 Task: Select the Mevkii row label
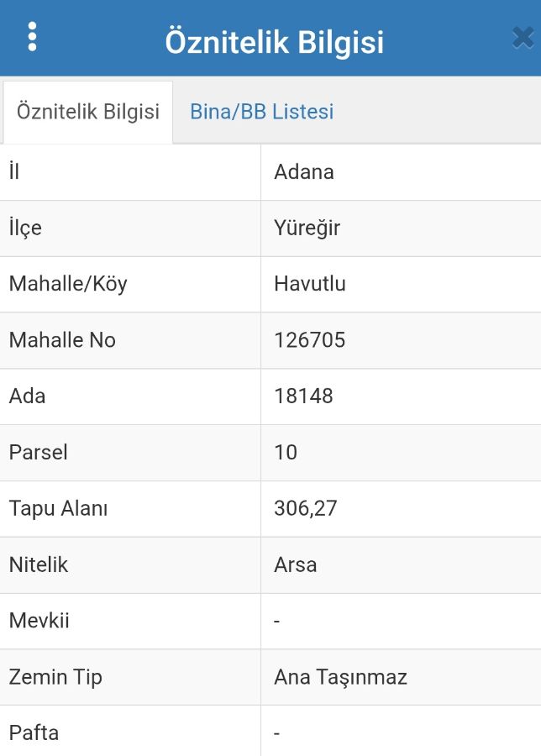pyautogui.click(x=39, y=621)
